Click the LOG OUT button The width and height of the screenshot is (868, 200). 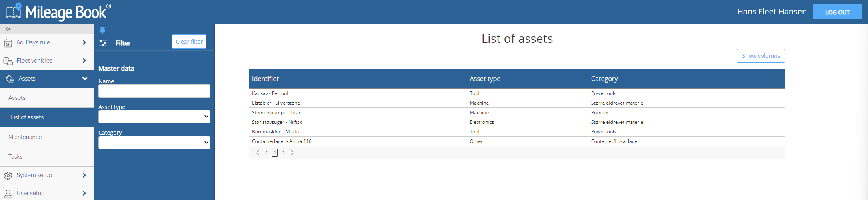[x=837, y=12]
